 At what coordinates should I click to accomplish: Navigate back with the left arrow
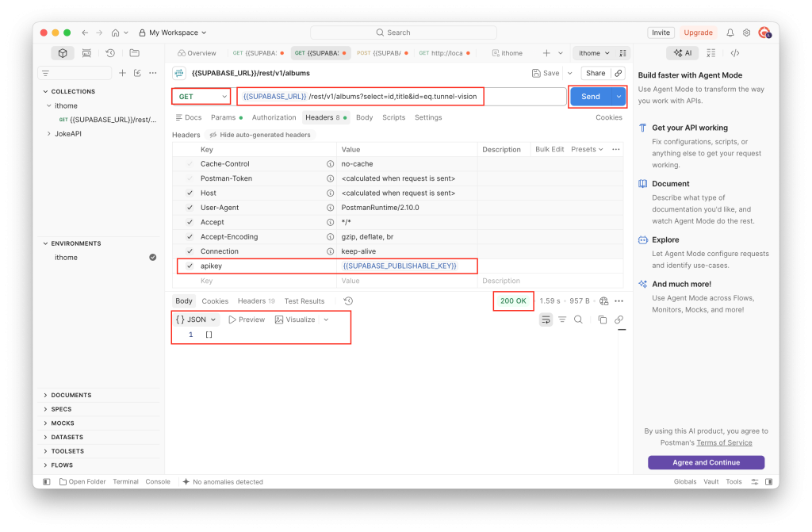coord(85,33)
